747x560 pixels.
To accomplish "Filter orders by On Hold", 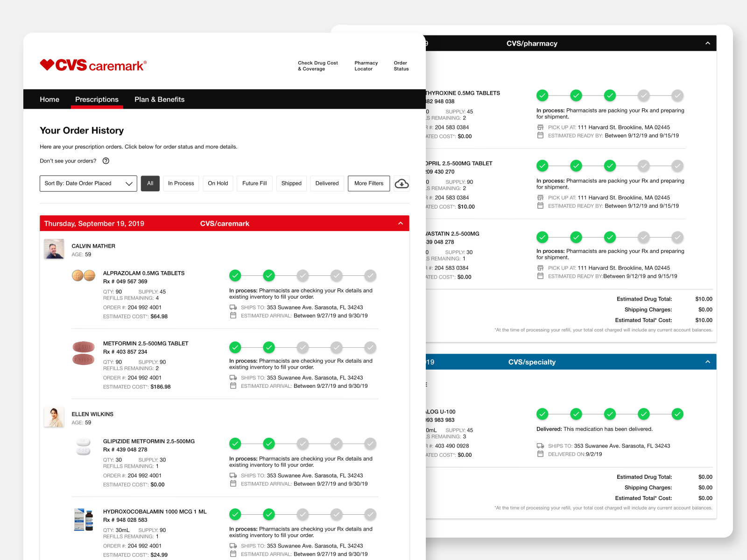I will [x=218, y=183].
